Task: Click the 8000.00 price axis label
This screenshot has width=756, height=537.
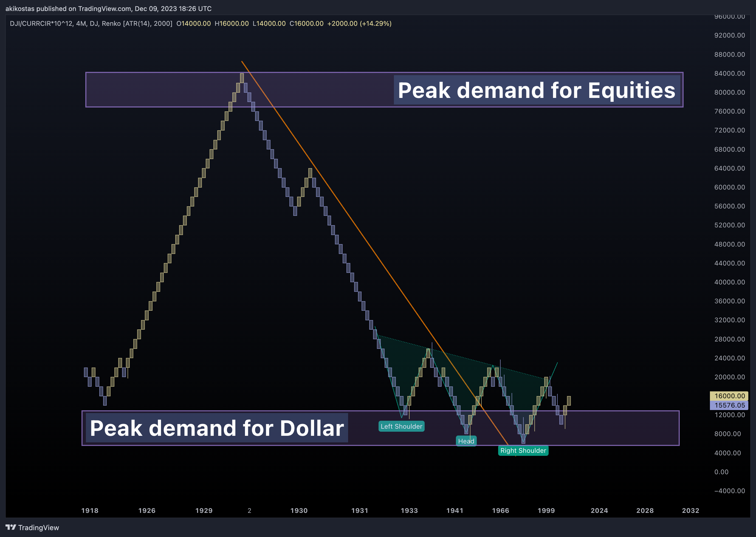Action: point(727,434)
